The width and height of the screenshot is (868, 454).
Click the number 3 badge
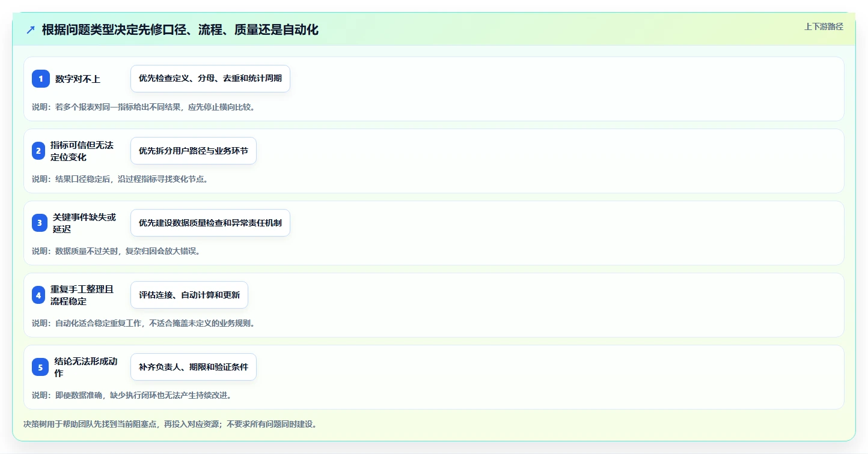click(40, 223)
